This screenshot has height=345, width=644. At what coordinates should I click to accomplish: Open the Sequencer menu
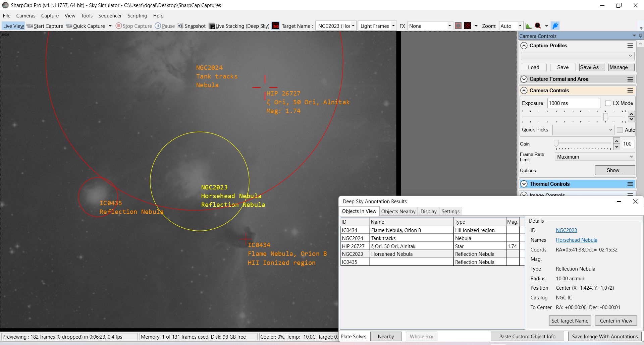pyautogui.click(x=110, y=15)
